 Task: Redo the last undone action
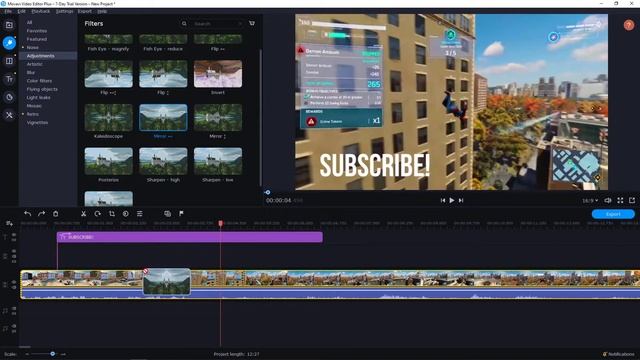point(41,213)
